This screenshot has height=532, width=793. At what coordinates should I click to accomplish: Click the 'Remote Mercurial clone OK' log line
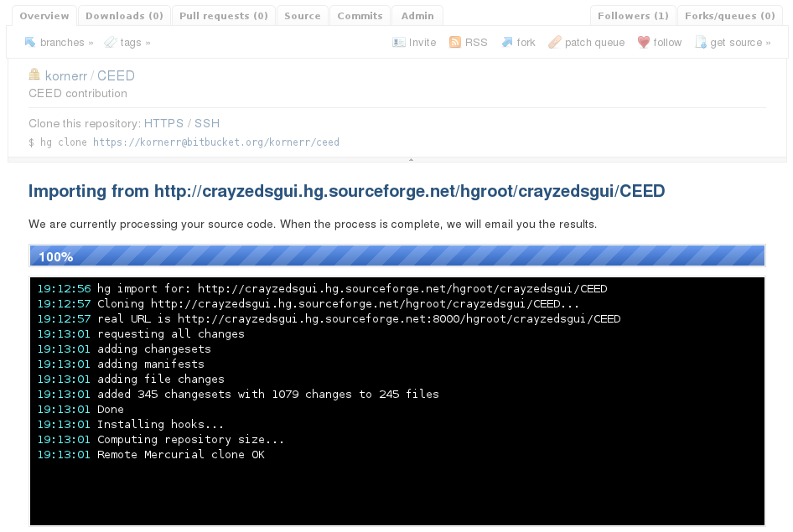pyautogui.click(x=151, y=455)
